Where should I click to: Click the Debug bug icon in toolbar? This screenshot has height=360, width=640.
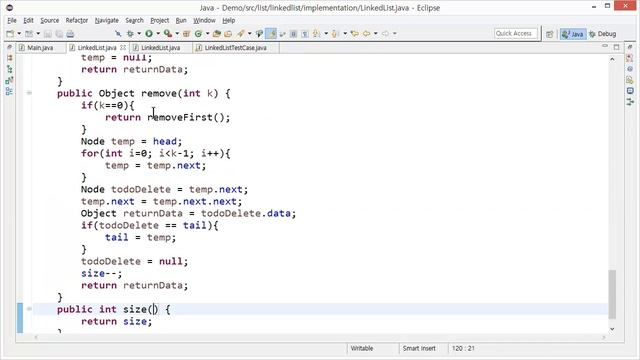pyautogui.click(x=130, y=33)
